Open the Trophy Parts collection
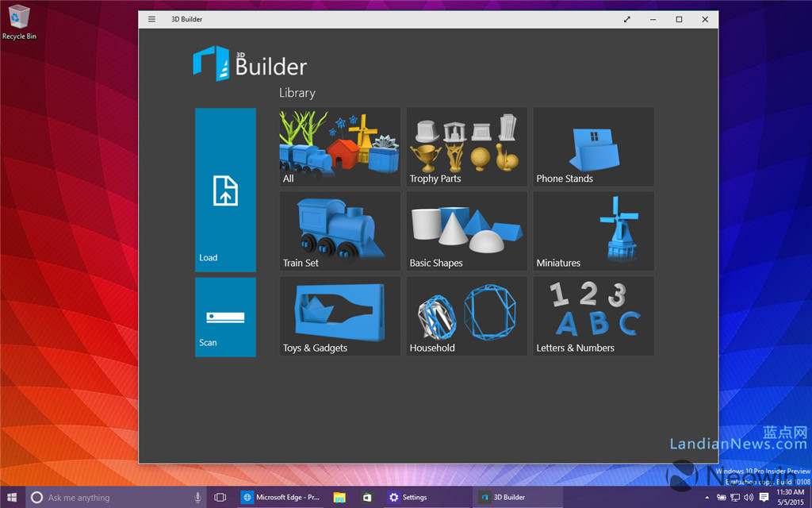 point(465,146)
